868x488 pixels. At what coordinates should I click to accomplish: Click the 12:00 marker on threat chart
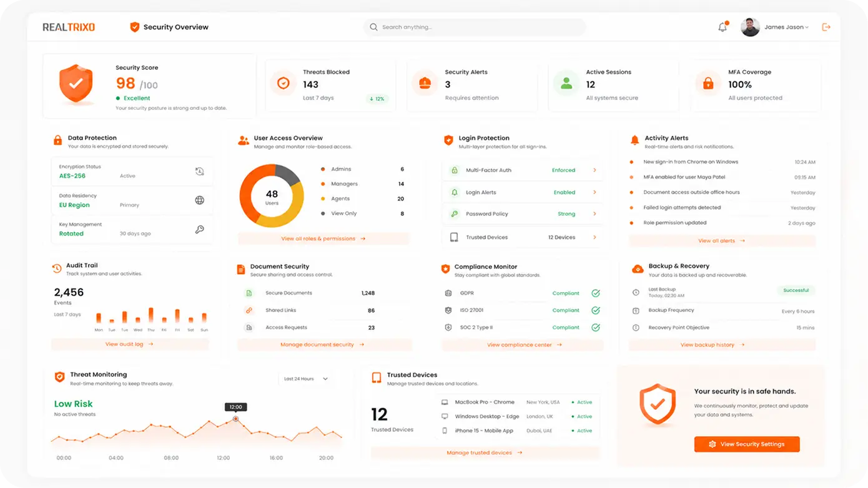coord(235,419)
